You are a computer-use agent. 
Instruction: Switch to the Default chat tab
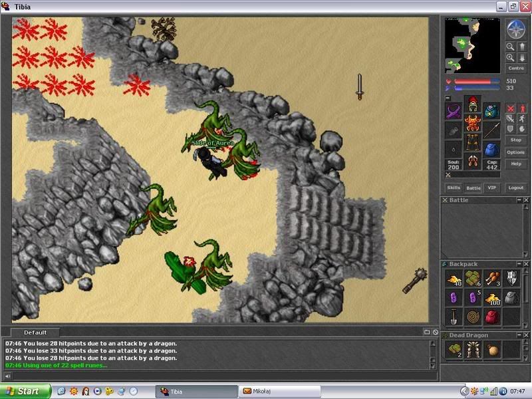[35, 332]
